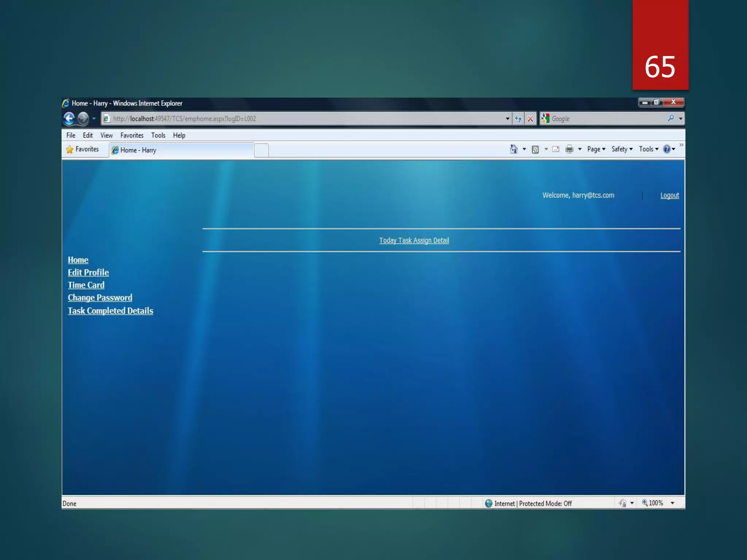
Task: Click the red Stop loading icon
Action: 530,118
